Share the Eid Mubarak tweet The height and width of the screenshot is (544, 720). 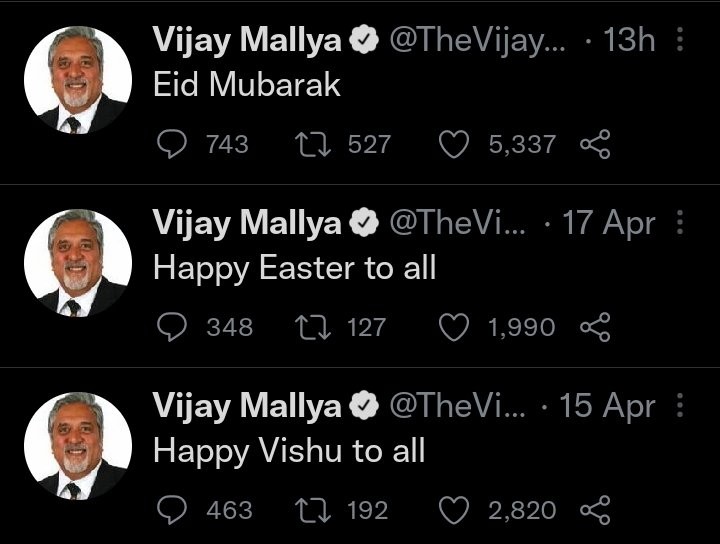pyautogui.click(x=595, y=144)
